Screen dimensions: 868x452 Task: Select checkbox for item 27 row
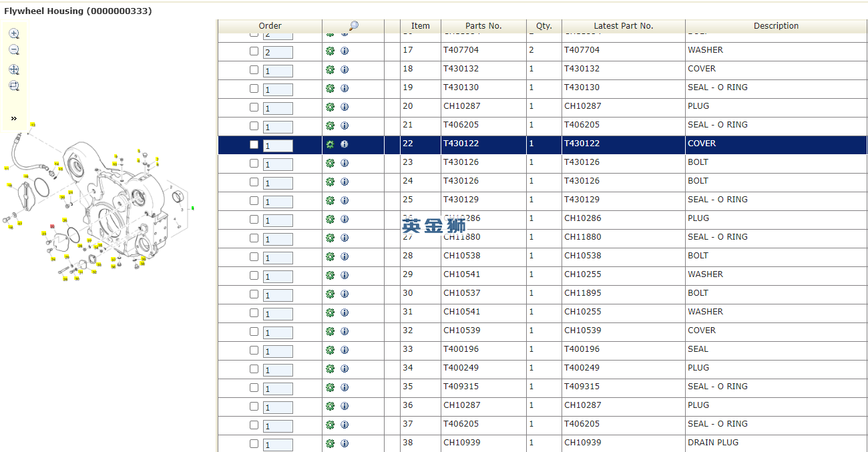(254, 238)
